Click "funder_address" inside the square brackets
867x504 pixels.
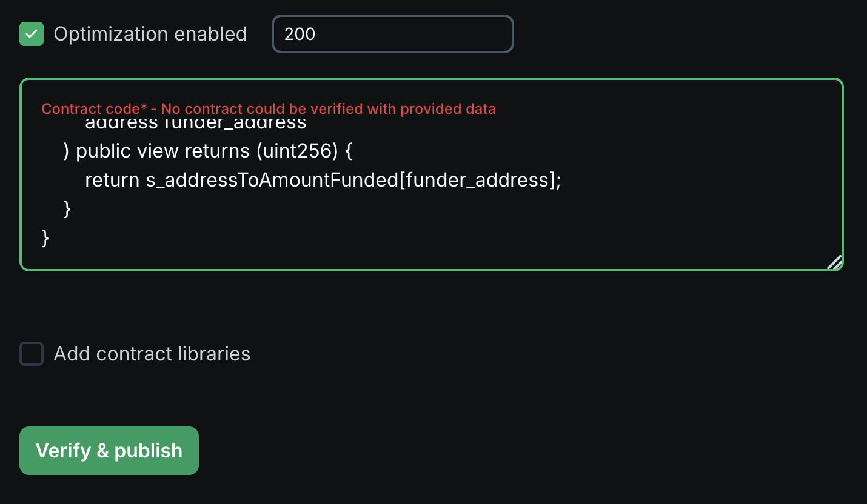(477, 180)
